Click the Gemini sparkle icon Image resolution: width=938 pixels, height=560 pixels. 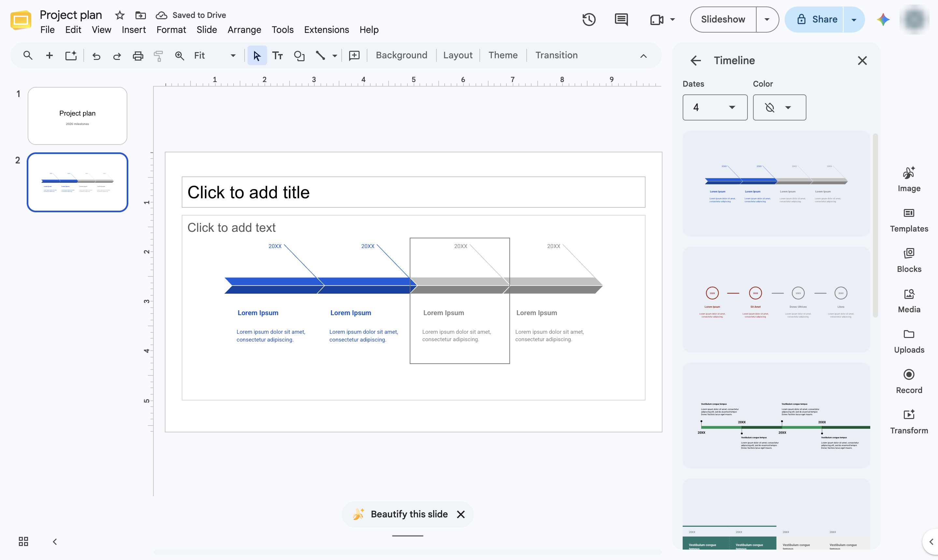(x=883, y=19)
